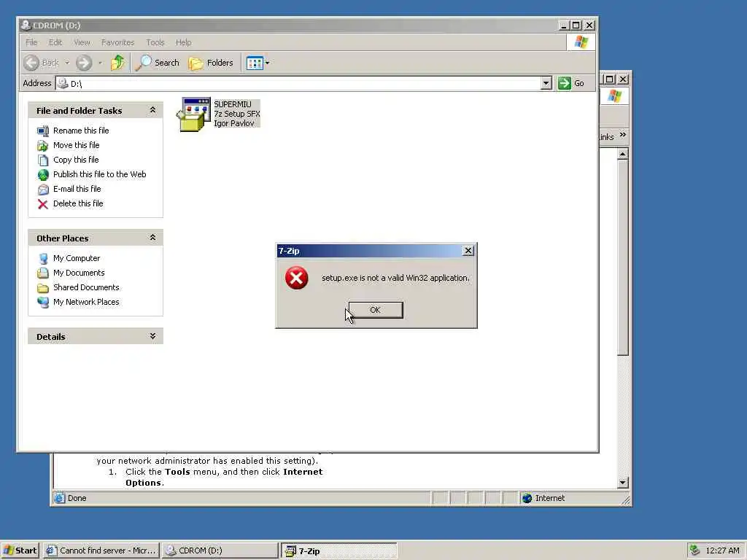747x560 pixels.
Task: Click OK in the 7-Zip error dialog
Action: pyautogui.click(x=376, y=310)
